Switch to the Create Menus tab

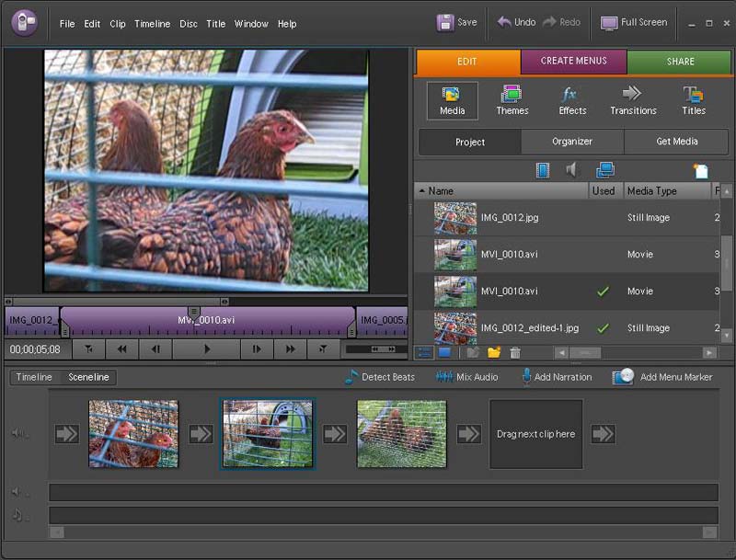pos(573,61)
